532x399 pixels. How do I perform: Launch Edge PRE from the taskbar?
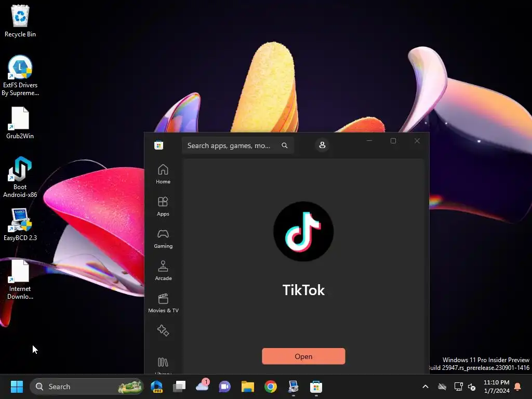[x=157, y=387]
